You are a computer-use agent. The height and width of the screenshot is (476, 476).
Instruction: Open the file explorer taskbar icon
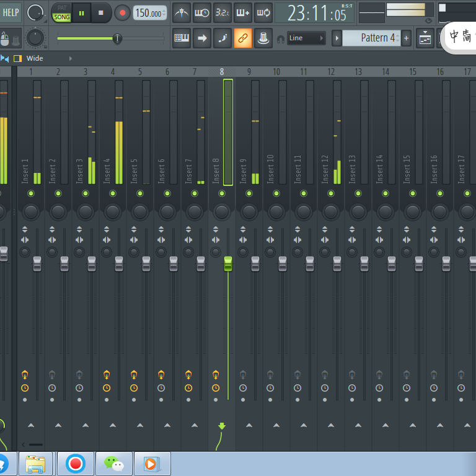[x=35, y=464]
